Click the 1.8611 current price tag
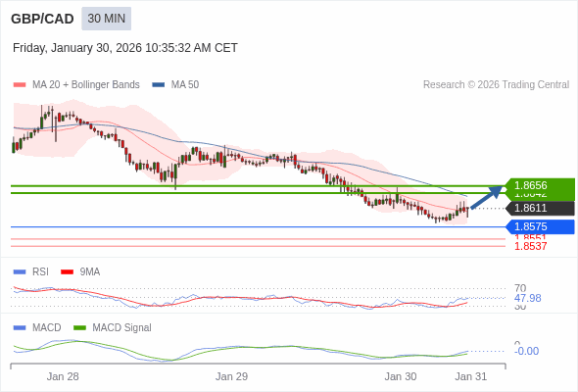 pyautogui.click(x=541, y=208)
